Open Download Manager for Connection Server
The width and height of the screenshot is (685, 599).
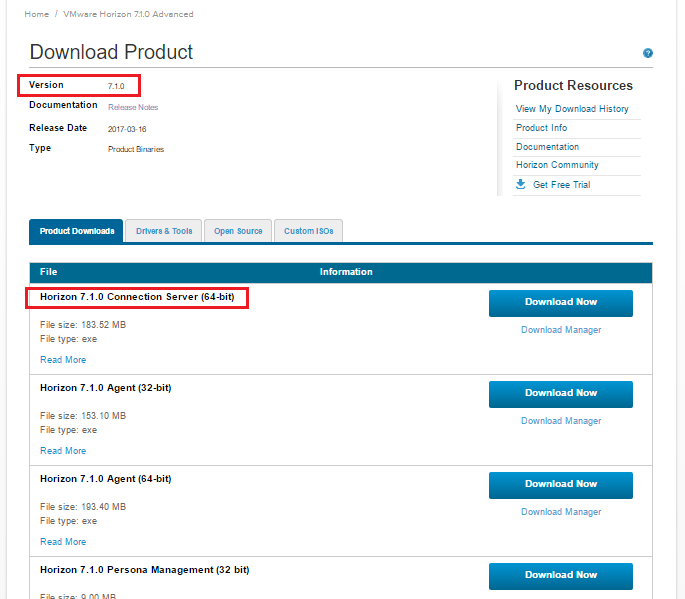pyautogui.click(x=561, y=330)
